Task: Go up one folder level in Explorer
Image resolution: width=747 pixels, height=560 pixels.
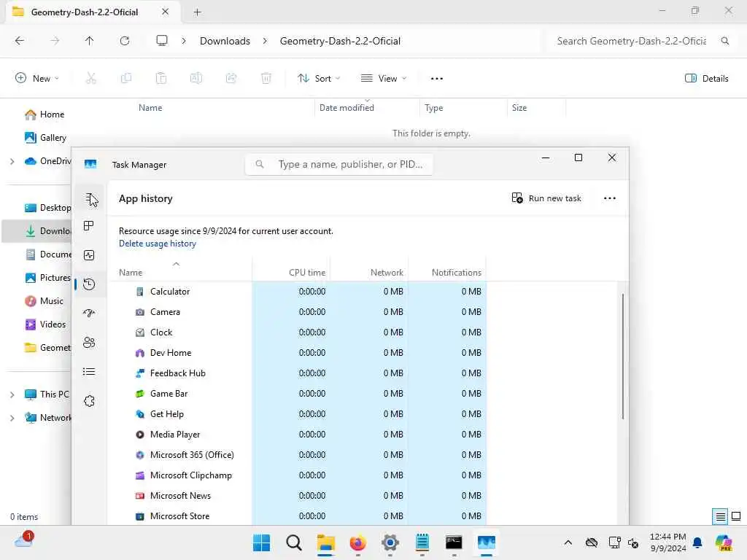Action: [x=89, y=41]
